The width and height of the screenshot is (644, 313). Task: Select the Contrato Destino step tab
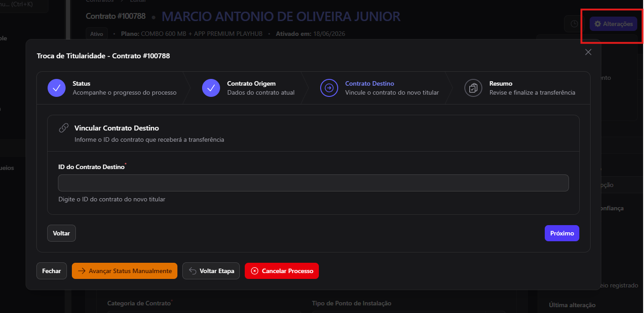click(x=379, y=88)
